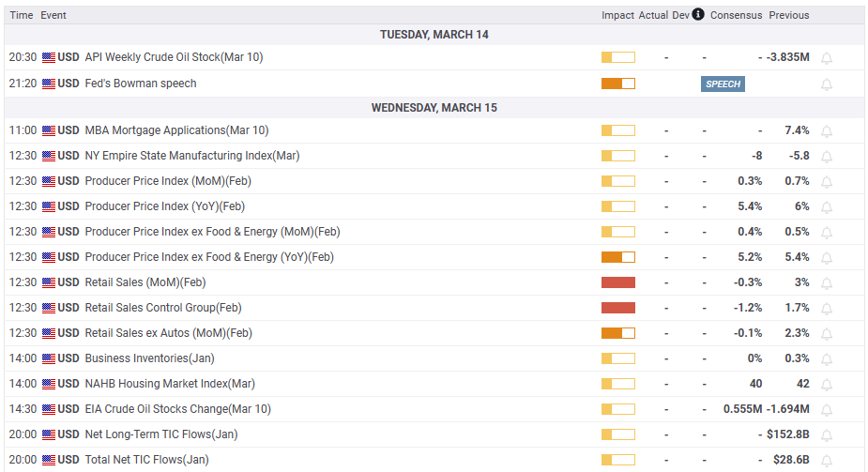
Task: Click the Dev info icon in header
Action: pyautogui.click(x=698, y=14)
